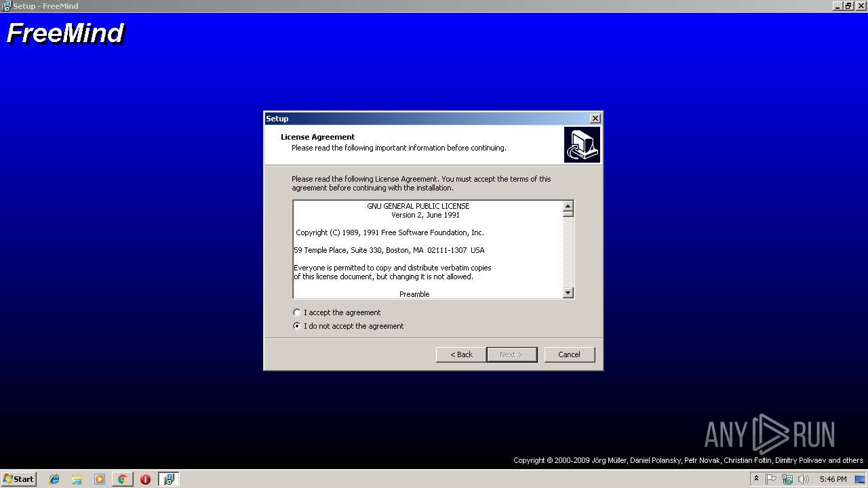The image size is (868, 488).
Task: Launch Internet Explorer from taskbar
Action: pyautogui.click(x=54, y=479)
